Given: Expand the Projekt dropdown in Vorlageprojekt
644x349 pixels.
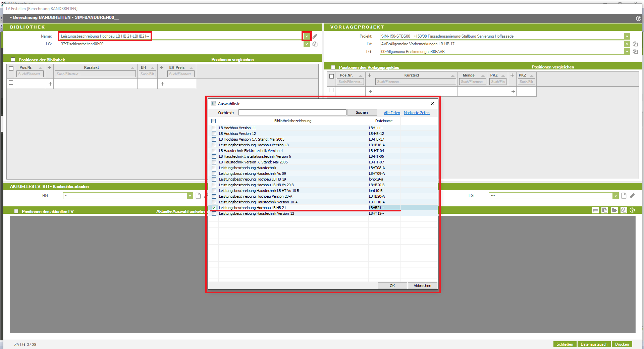Looking at the screenshot, I should coord(627,36).
